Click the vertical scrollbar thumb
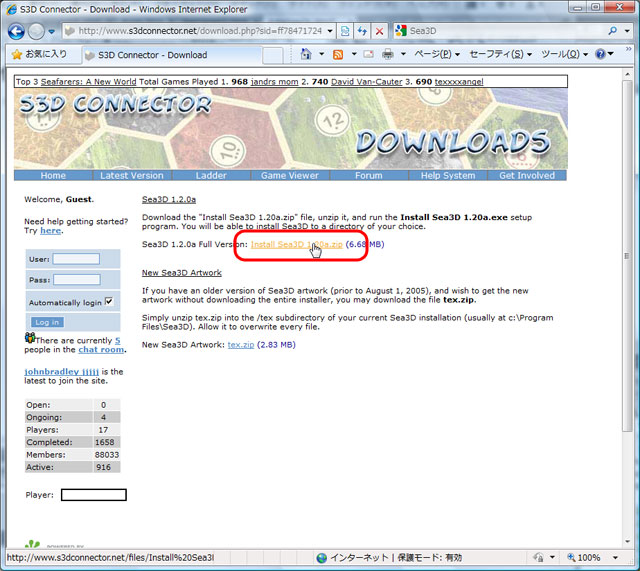The height and width of the screenshot is (571, 640). pos(627,256)
